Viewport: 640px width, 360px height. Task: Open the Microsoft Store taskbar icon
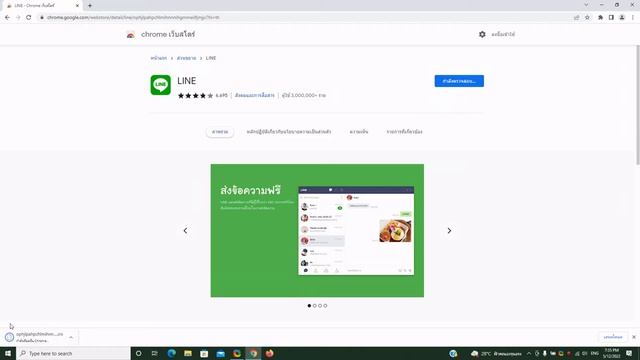(204, 353)
